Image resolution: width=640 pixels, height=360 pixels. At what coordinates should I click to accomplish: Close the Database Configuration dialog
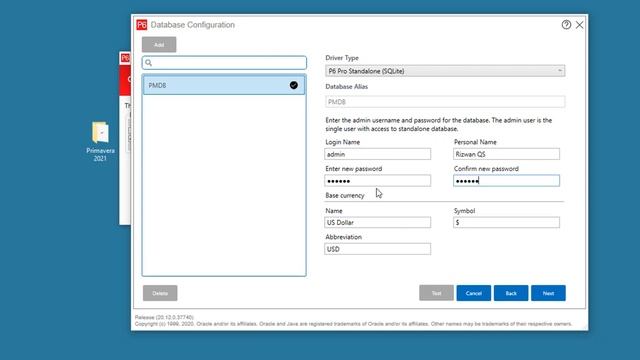tap(580, 25)
